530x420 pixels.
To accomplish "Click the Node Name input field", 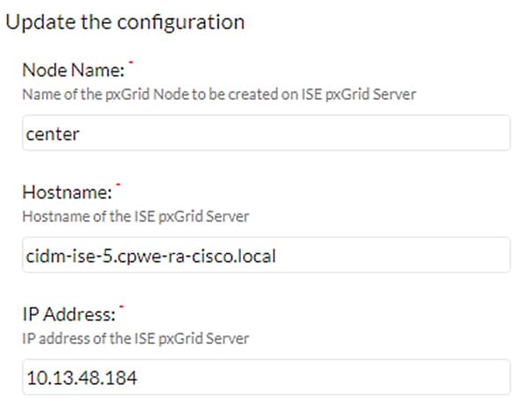I will (266, 132).
